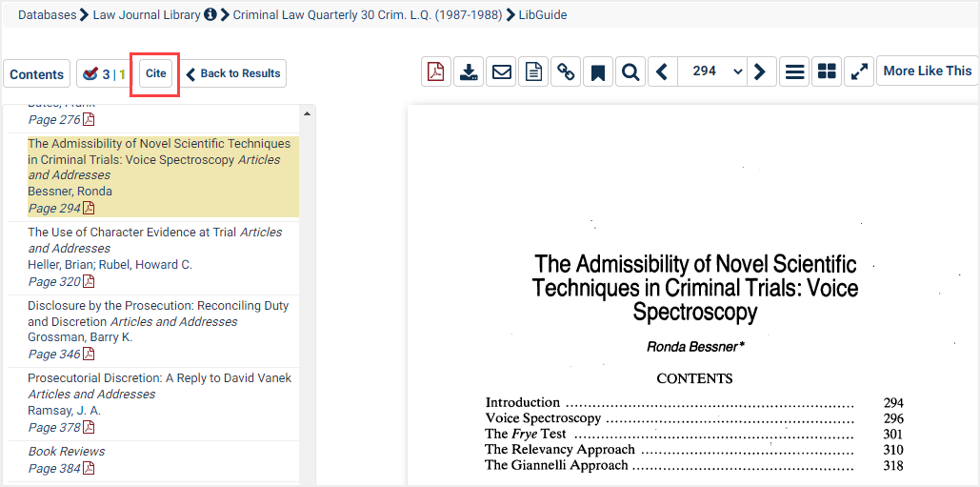Click Back to Results button
980x487 pixels.
[x=233, y=73]
